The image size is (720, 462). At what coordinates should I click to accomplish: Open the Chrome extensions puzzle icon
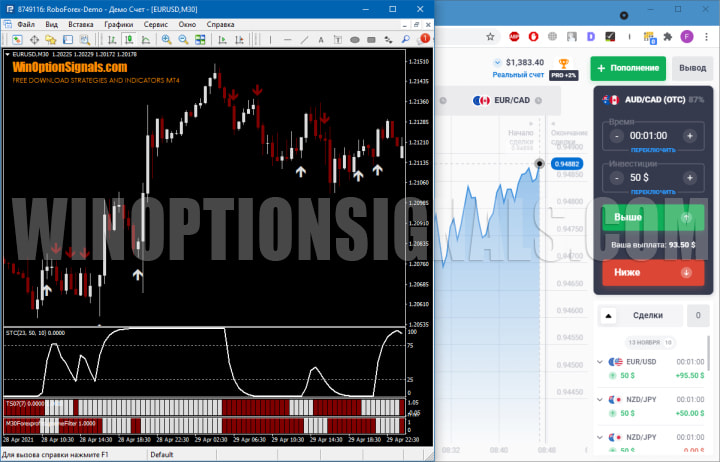(668, 36)
